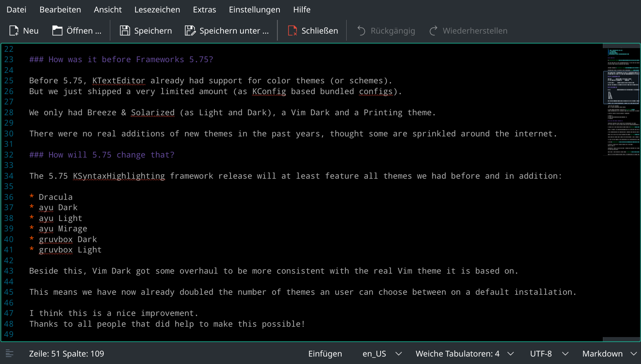641x364 pixels.
Task: Click line number 32 in gutter
Action: (x=9, y=155)
